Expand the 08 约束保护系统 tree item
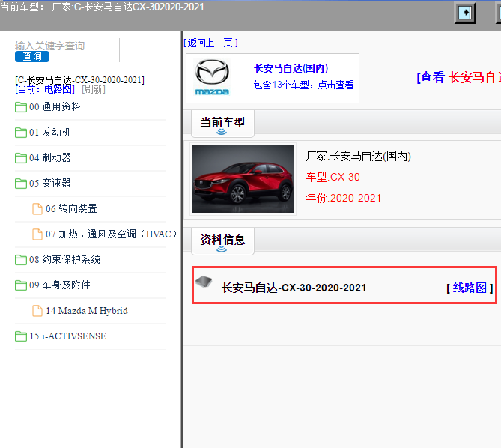 (64, 259)
